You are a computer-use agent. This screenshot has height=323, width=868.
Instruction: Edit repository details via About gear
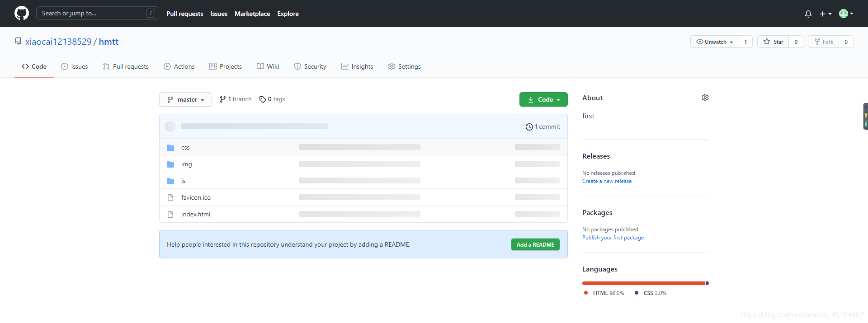click(x=705, y=98)
